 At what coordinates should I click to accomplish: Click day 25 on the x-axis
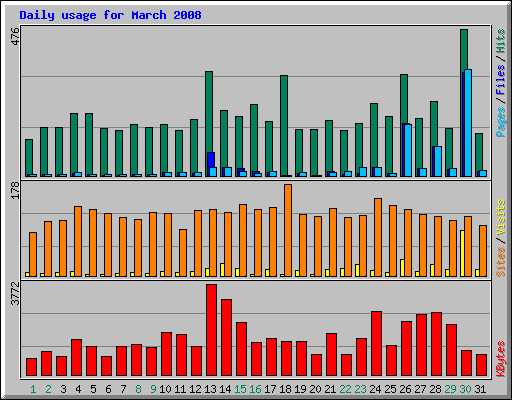390,389
